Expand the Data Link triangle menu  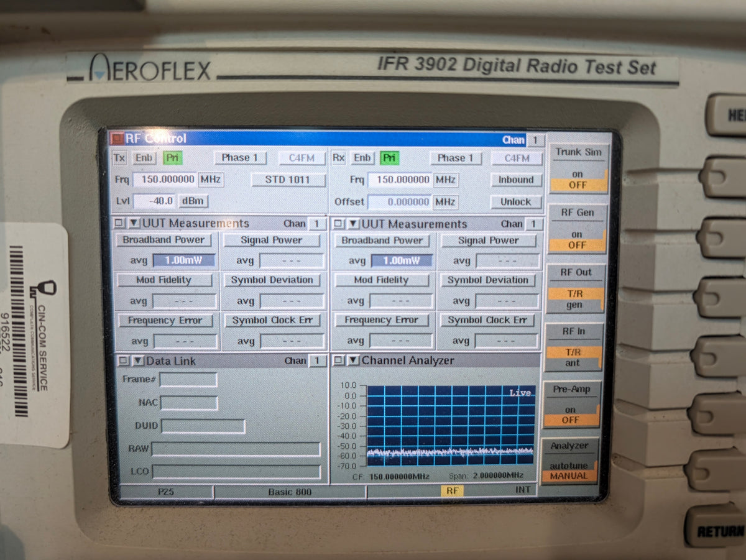[137, 360]
